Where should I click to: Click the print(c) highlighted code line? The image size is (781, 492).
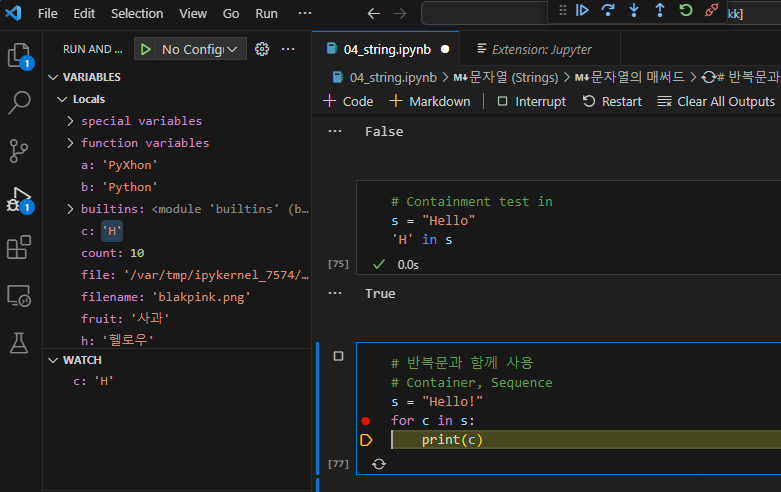[x=586, y=440]
